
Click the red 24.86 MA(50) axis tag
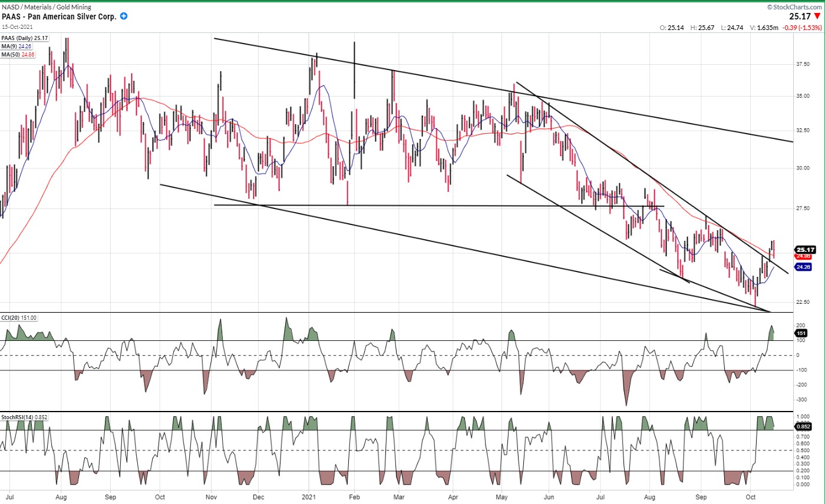coord(804,256)
